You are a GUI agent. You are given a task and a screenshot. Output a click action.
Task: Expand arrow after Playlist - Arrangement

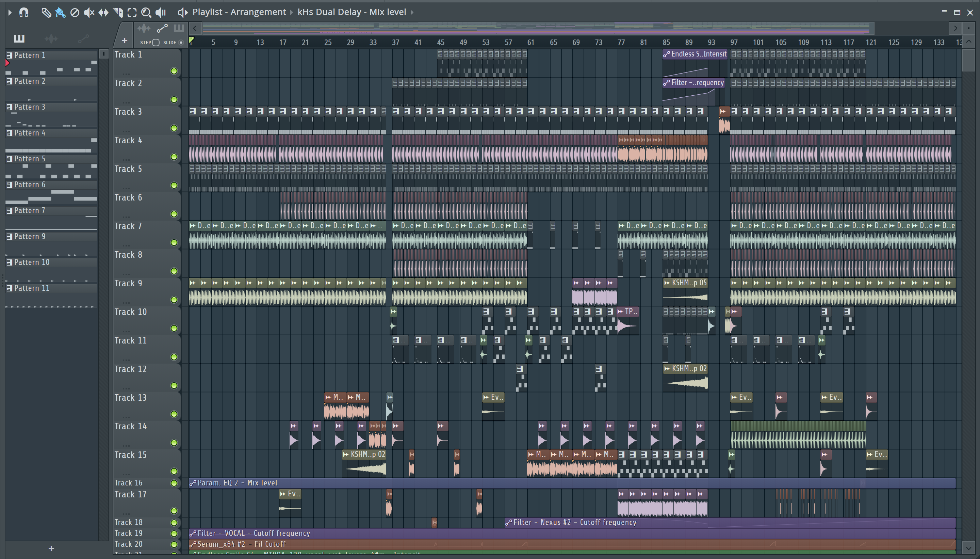pos(292,12)
